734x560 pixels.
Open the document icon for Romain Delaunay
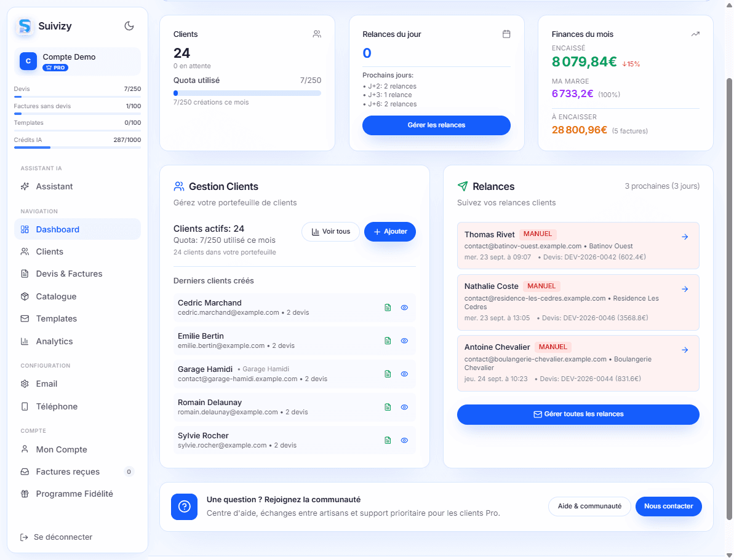[x=388, y=407]
